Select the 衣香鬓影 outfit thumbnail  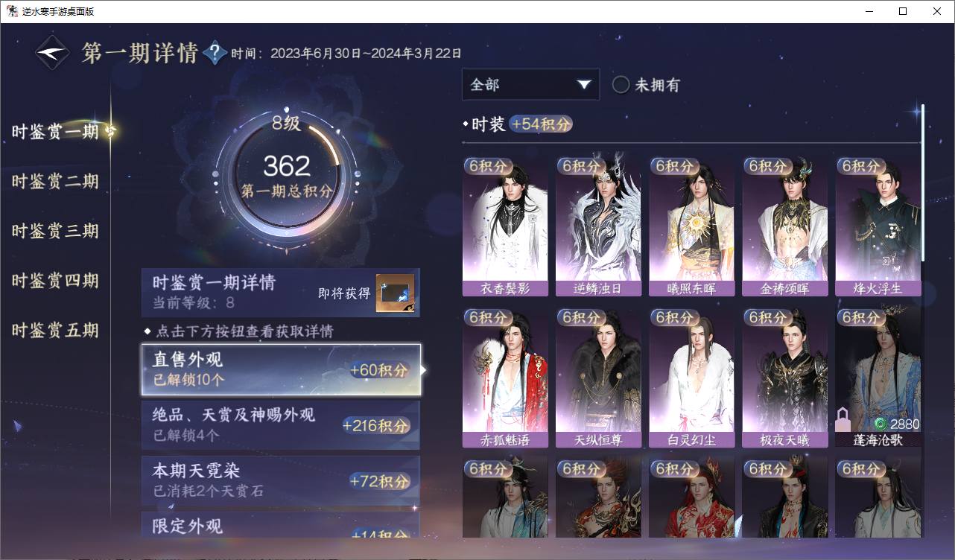click(x=505, y=226)
